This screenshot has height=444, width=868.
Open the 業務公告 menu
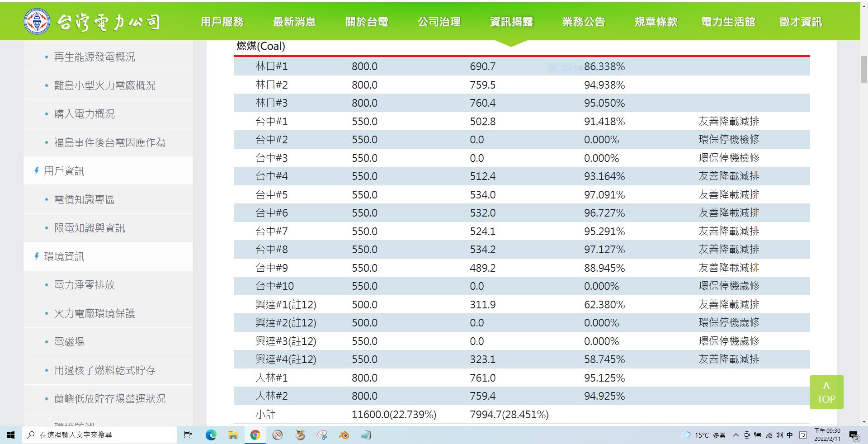[584, 22]
